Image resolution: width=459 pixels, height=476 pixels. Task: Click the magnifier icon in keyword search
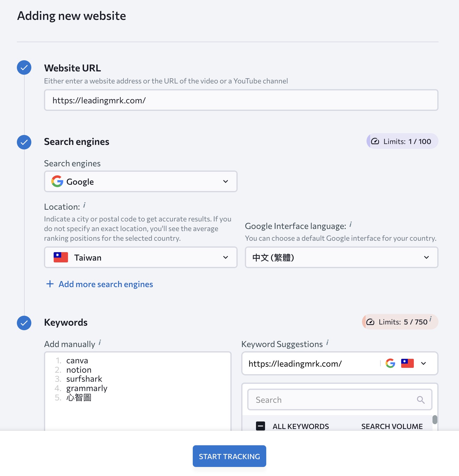[421, 400]
